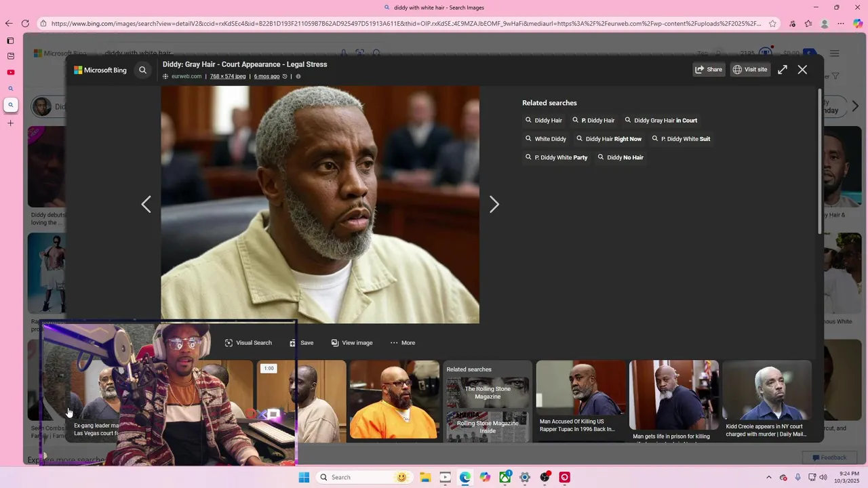Search related 'Diddy Gray Hair in Court'
The height and width of the screenshot is (488, 868).
pos(661,121)
